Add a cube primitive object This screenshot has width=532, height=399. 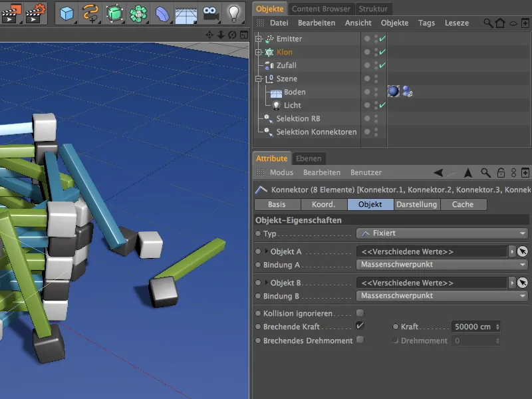pyautogui.click(x=66, y=13)
